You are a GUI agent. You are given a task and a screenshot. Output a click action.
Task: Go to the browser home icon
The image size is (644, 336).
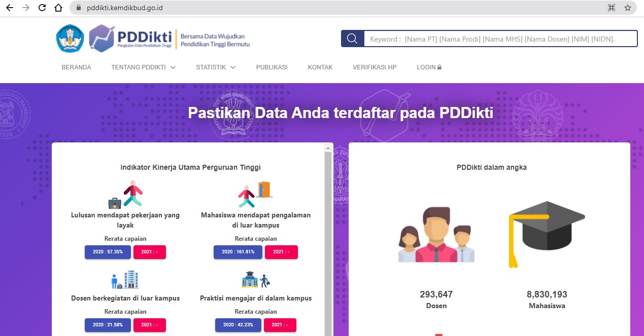[x=58, y=8]
